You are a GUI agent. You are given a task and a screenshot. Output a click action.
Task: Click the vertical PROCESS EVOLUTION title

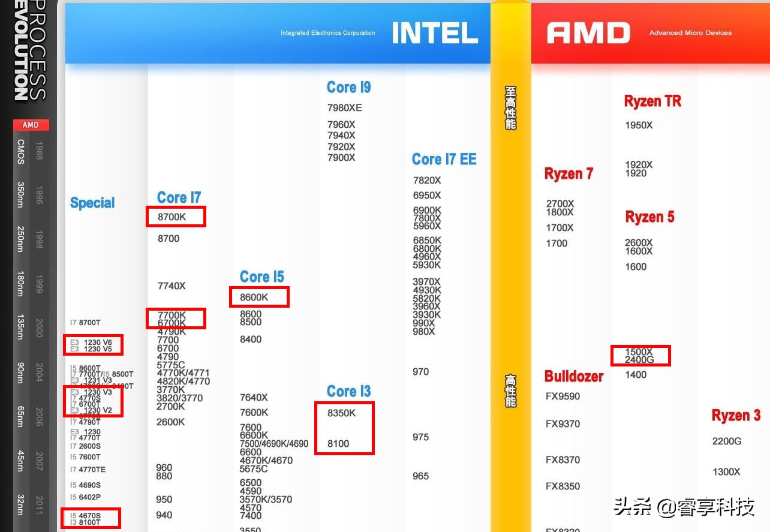click(x=28, y=54)
